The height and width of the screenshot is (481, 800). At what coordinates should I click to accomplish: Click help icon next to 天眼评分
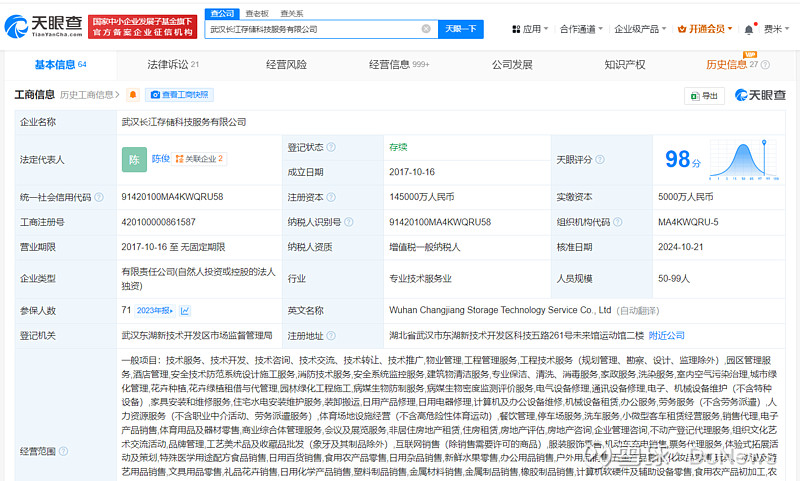click(x=600, y=160)
